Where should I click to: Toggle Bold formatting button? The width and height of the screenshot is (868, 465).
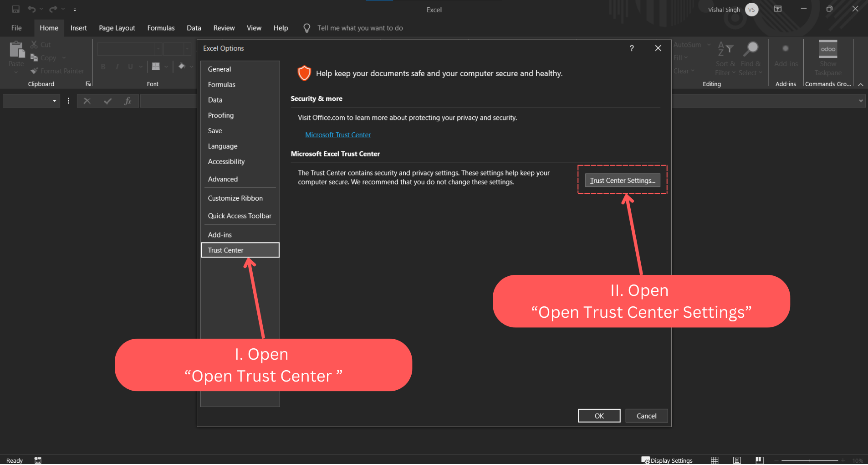103,67
